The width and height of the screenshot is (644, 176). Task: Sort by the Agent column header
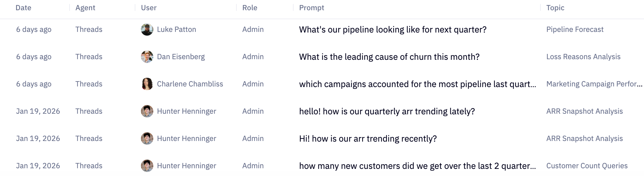85,8
